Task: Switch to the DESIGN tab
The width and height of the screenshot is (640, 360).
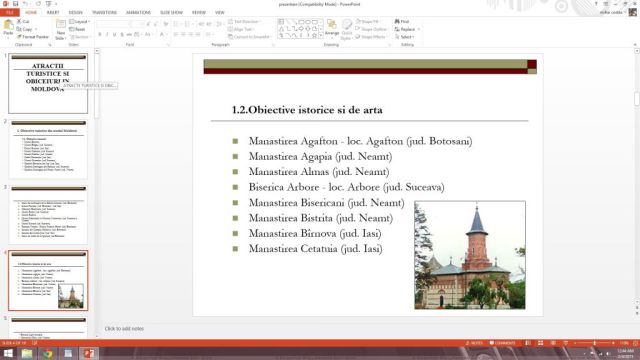Action: point(75,13)
